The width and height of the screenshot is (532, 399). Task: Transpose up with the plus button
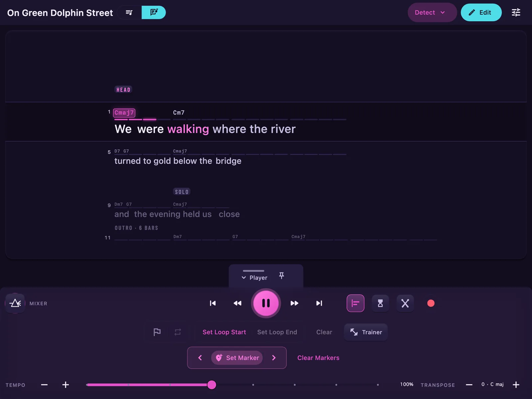[x=516, y=385]
